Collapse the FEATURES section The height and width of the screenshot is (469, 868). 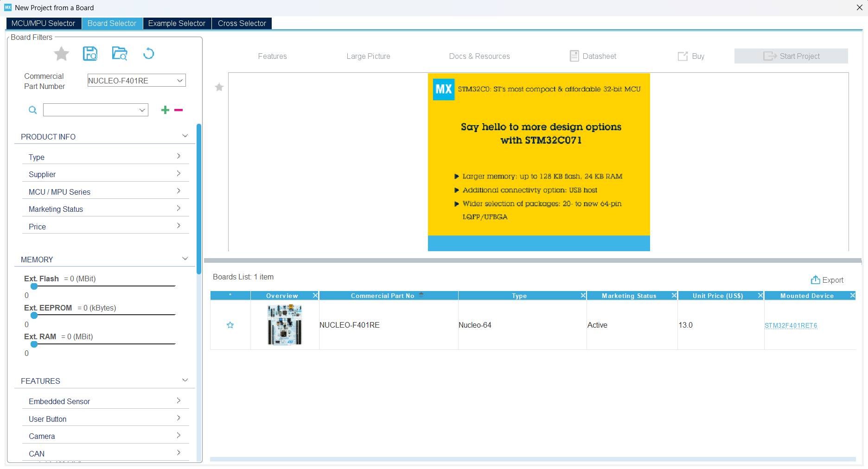pos(185,380)
